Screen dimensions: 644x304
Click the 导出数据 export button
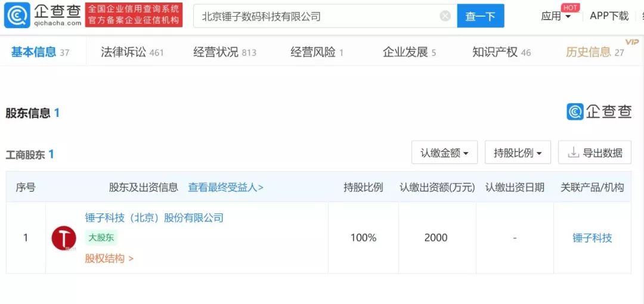pyautogui.click(x=595, y=153)
